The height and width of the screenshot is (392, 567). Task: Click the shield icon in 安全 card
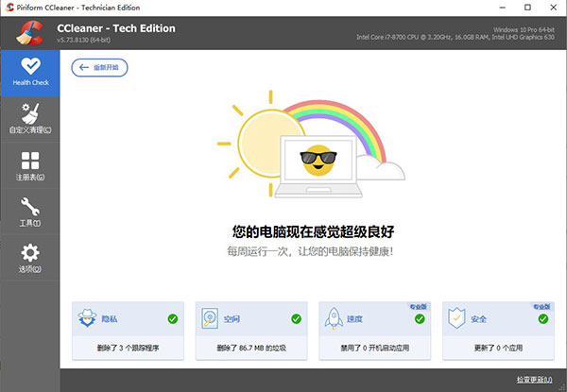point(456,318)
